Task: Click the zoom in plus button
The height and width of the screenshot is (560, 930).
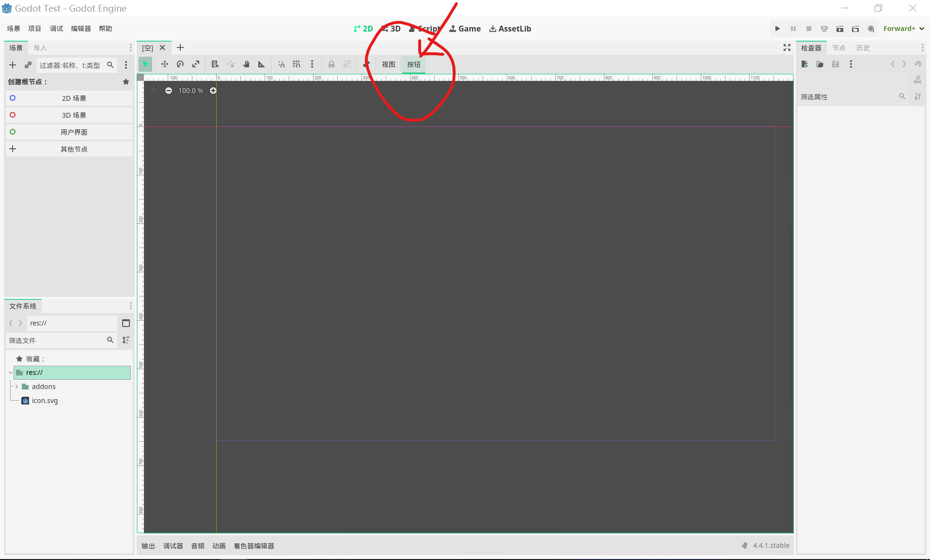Action: tap(213, 91)
